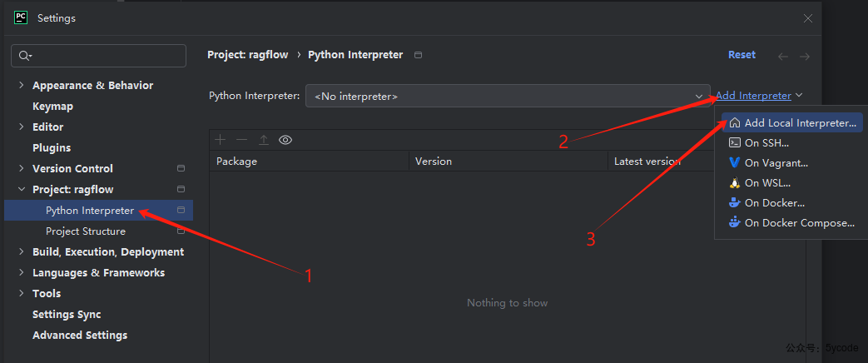The image size is (868, 363).
Task: Click the project icon next to Project: ragflow
Action: (x=181, y=189)
